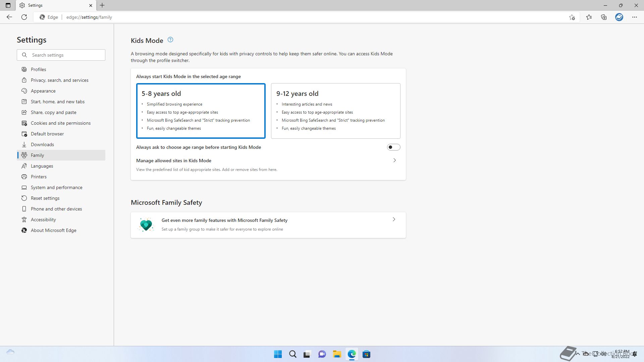This screenshot has width=644, height=362.
Task: Open Appearance settings
Action: click(61, 91)
